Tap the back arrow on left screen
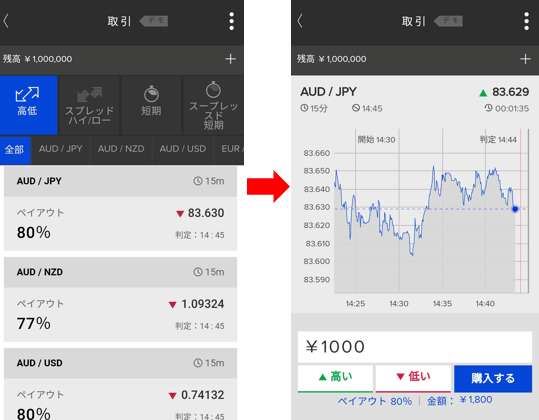This screenshot has width=539, height=420. click(x=6, y=21)
